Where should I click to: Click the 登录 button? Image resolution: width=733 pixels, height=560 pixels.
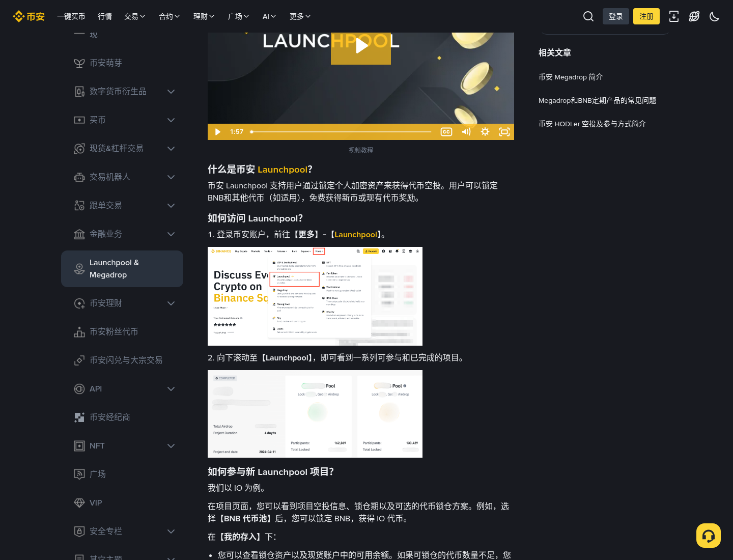click(616, 16)
